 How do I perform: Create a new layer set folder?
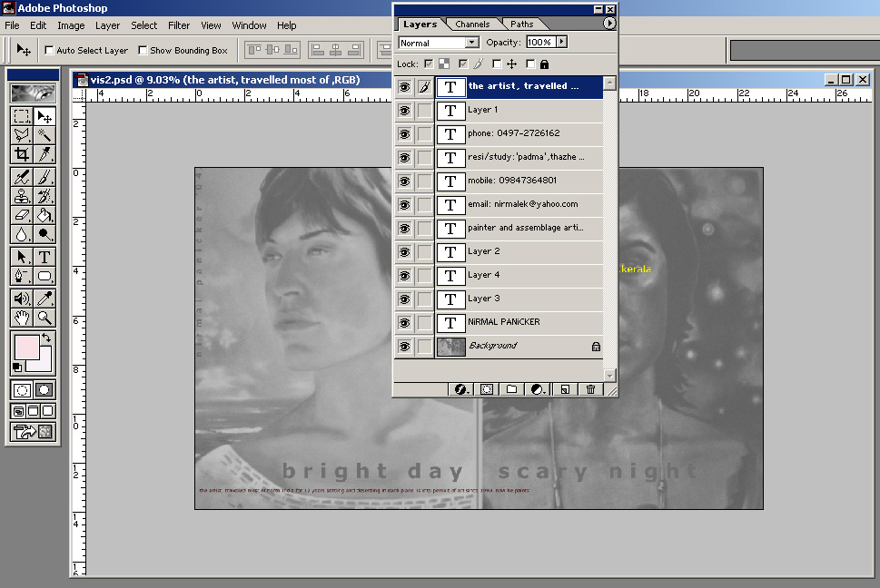coord(512,389)
